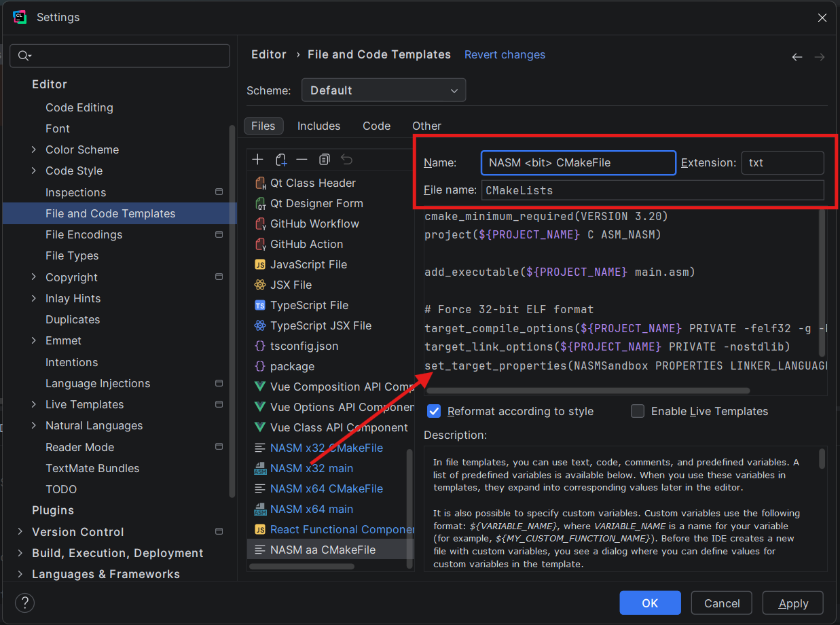Viewport: 840px width, 625px height.
Task: Enable Live Templates checkbox
Action: (x=638, y=411)
